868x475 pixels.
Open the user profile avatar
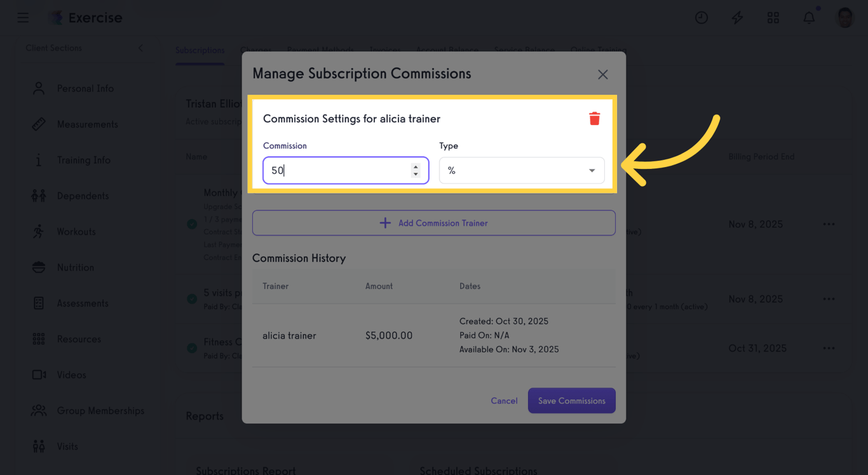tap(844, 18)
